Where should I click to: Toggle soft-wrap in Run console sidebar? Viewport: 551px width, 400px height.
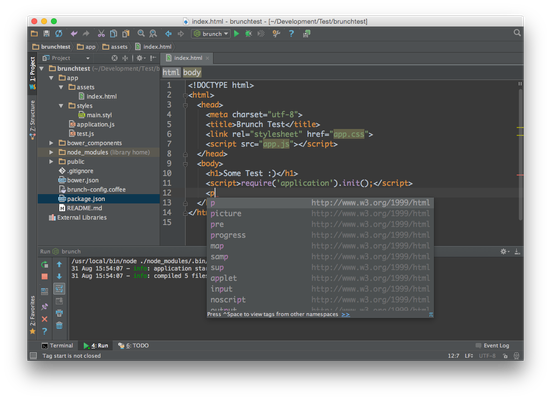tap(59, 289)
